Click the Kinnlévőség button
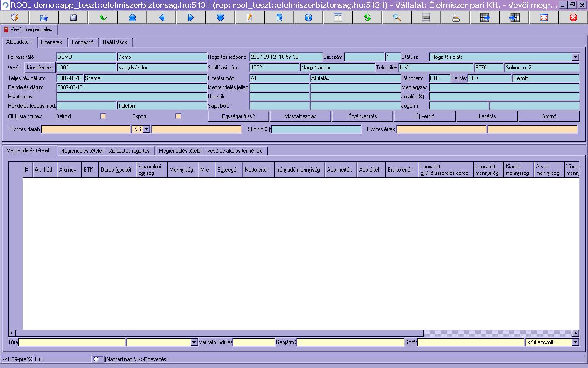 pyautogui.click(x=40, y=68)
